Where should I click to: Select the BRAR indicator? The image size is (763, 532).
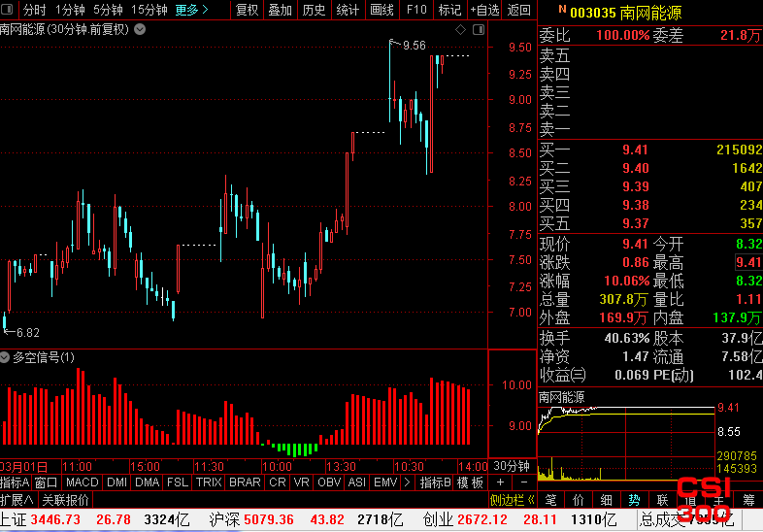coord(245,482)
